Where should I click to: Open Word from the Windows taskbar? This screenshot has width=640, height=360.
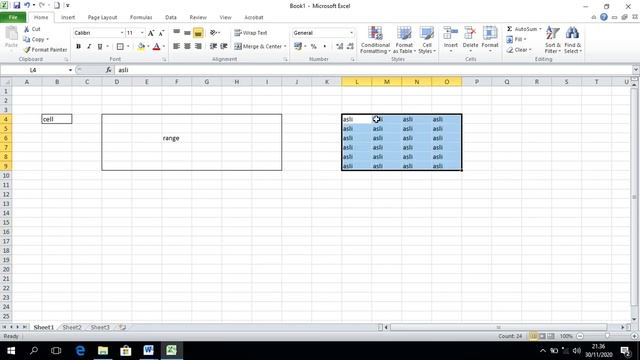pyautogui.click(x=148, y=350)
